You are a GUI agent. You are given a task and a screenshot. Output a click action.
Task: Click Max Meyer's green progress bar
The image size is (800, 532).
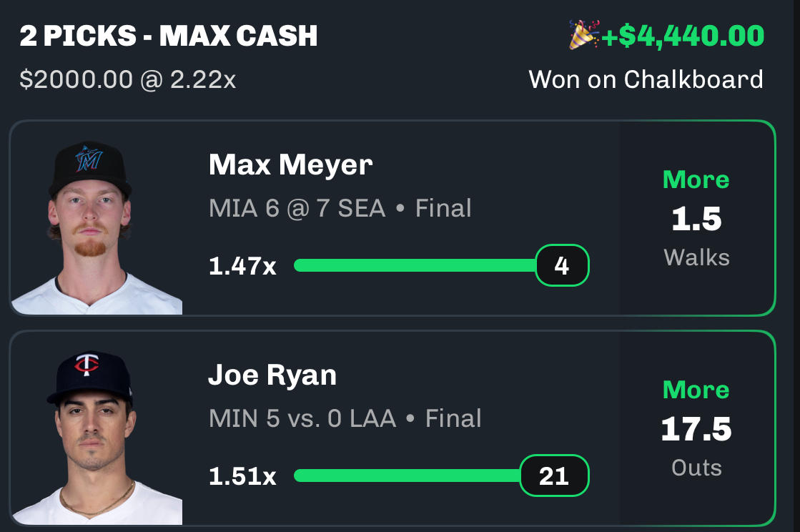[x=415, y=265]
